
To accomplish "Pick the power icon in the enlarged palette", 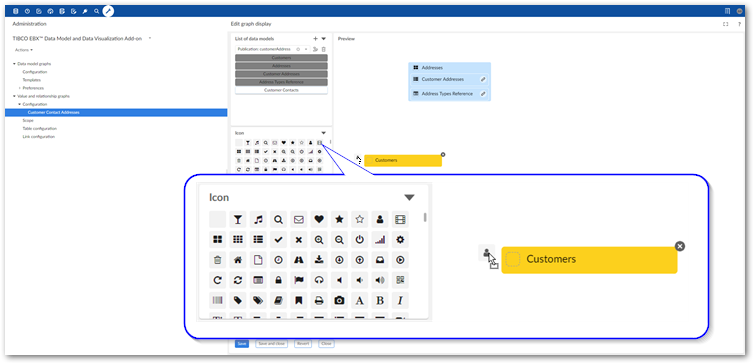I will (359, 239).
